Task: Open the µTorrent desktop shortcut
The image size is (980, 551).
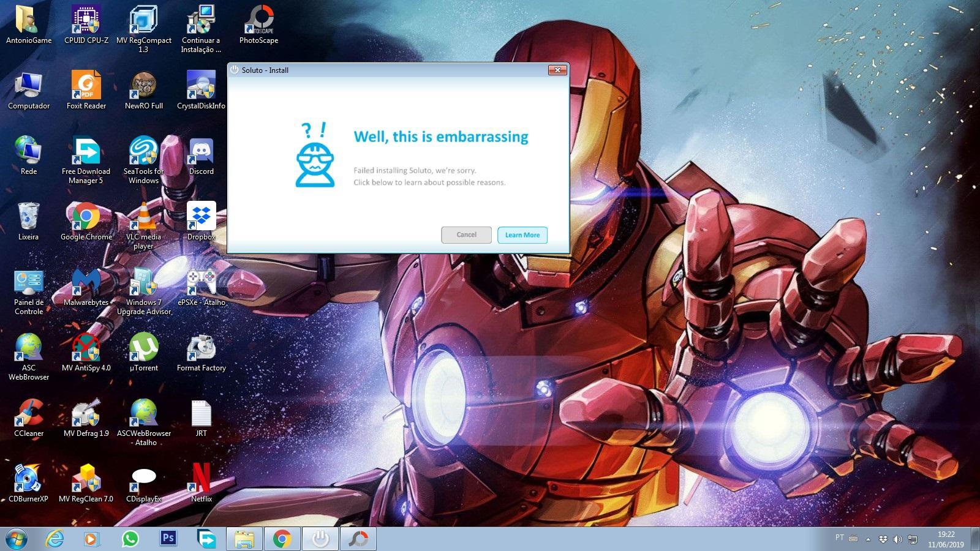Action: click(144, 352)
